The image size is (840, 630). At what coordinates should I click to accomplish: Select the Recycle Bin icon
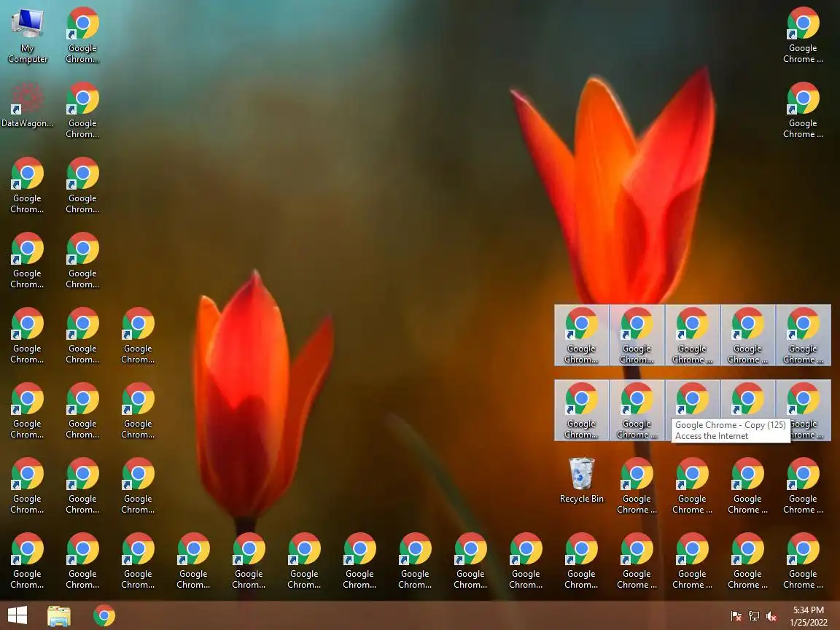click(x=581, y=480)
